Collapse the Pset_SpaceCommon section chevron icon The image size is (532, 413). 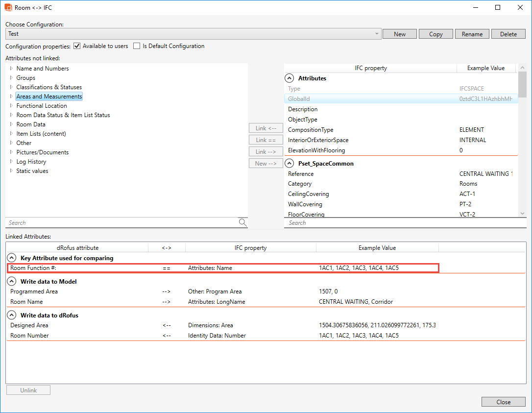click(289, 163)
